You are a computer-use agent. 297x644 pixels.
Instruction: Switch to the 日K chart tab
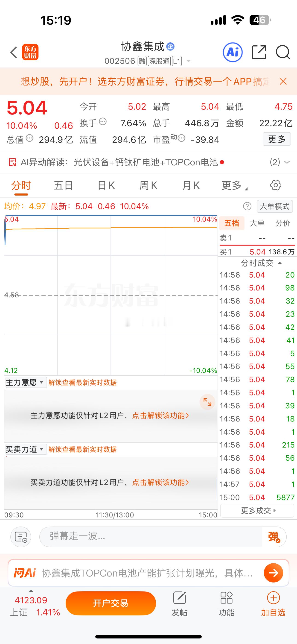coord(106,185)
